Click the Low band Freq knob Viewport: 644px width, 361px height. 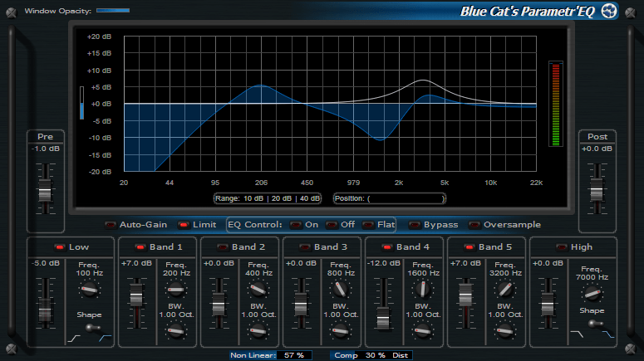pyautogui.click(x=89, y=290)
